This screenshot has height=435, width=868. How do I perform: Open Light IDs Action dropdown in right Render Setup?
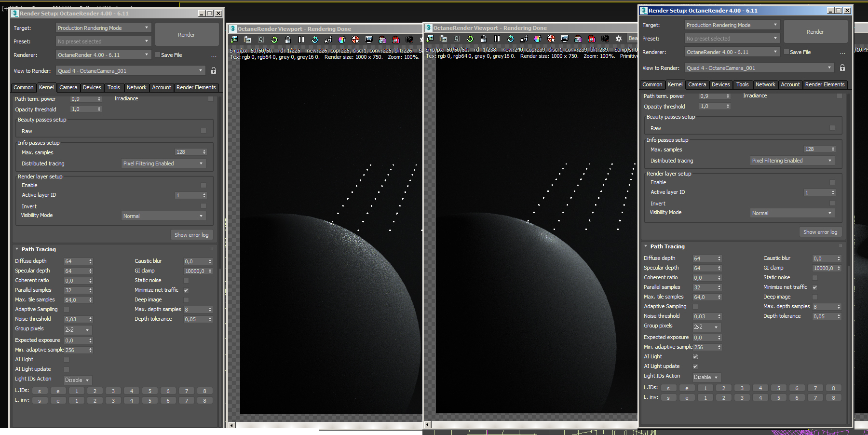click(706, 377)
